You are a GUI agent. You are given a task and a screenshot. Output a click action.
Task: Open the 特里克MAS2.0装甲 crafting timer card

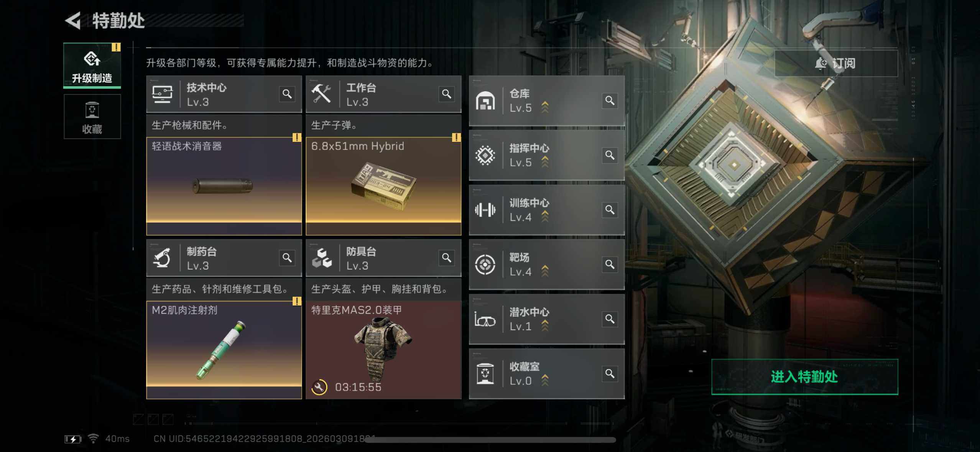(x=383, y=350)
